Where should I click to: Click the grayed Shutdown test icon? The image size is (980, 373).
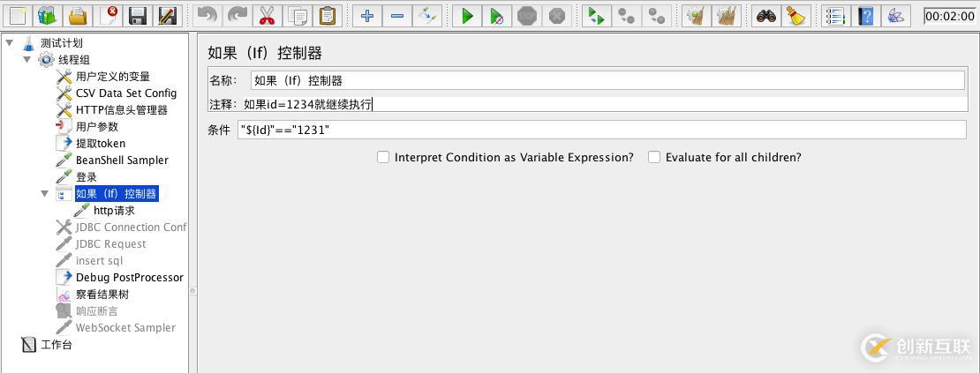(557, 16)
